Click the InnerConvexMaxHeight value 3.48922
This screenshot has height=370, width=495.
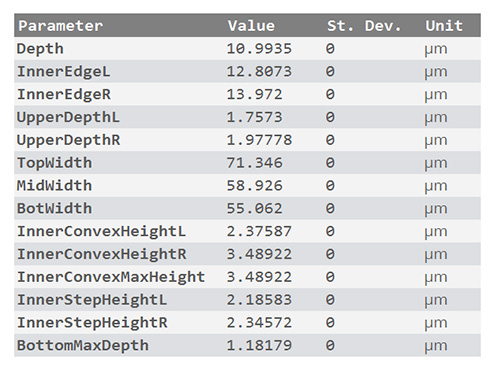[x=259, y=277]
